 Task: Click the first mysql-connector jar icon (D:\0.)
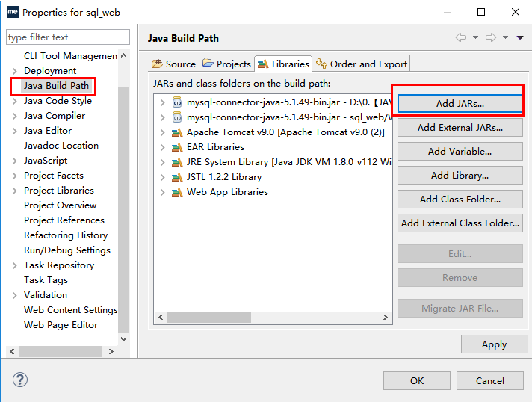pyautogui.click(x=177, y=102)
